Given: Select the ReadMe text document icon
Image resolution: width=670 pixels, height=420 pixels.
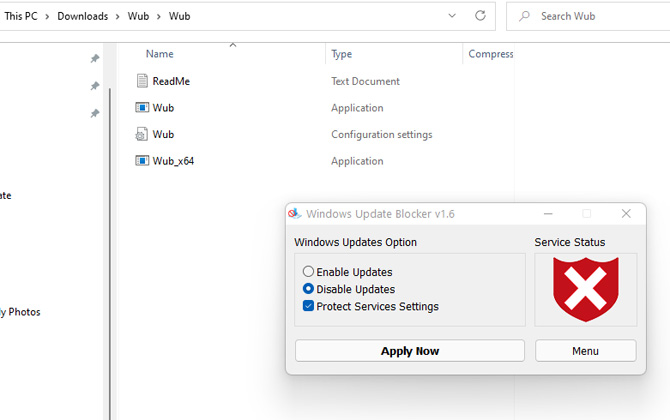Looking at the screenshot, I should tap(142, 81).
